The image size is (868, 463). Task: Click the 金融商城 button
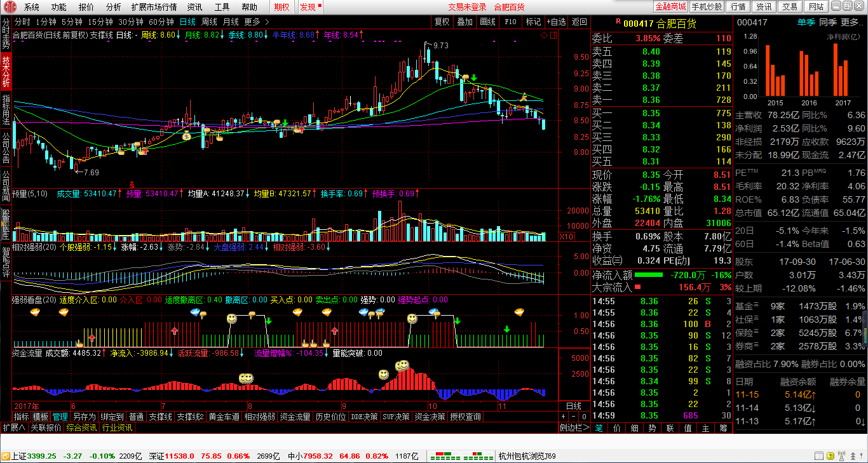coord(671,6)
